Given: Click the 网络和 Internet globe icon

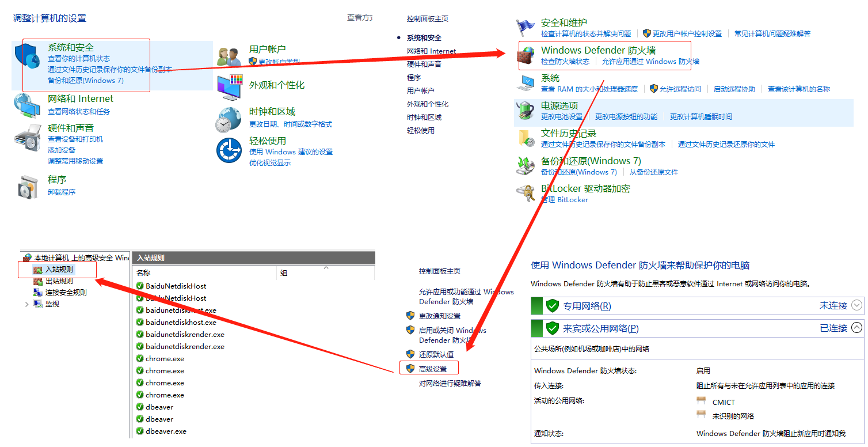Looking at the screenshot, I should (27, 105).
